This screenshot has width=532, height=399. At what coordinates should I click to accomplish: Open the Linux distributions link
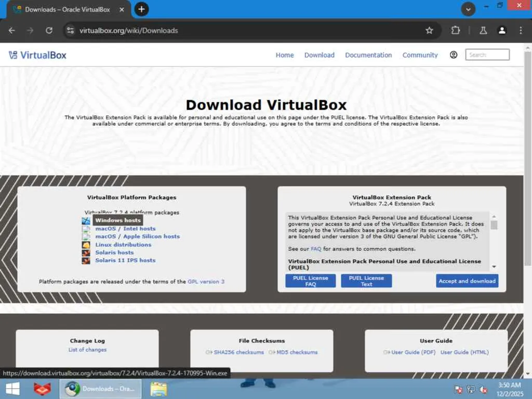[x=123, y=245]
